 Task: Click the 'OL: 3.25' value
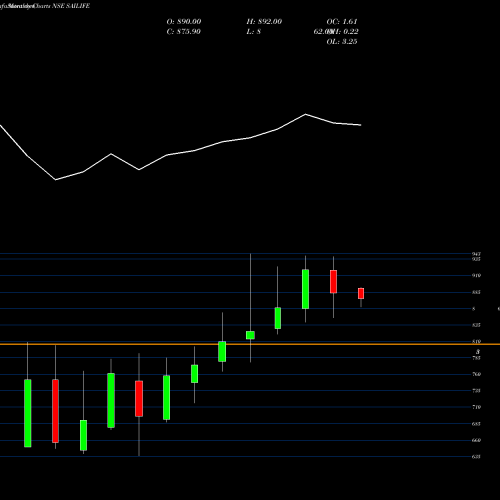pos(342,42)
